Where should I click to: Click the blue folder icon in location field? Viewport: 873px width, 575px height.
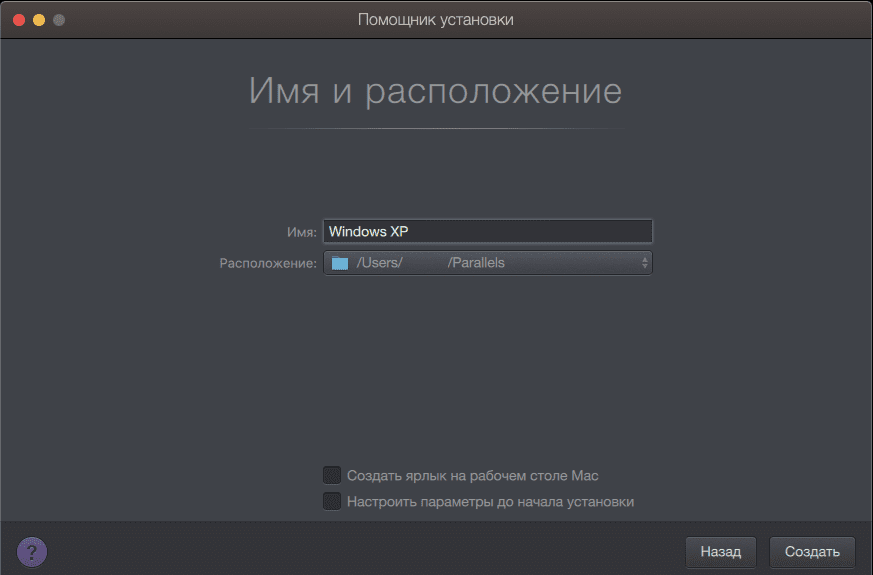[x=340, y=263]
